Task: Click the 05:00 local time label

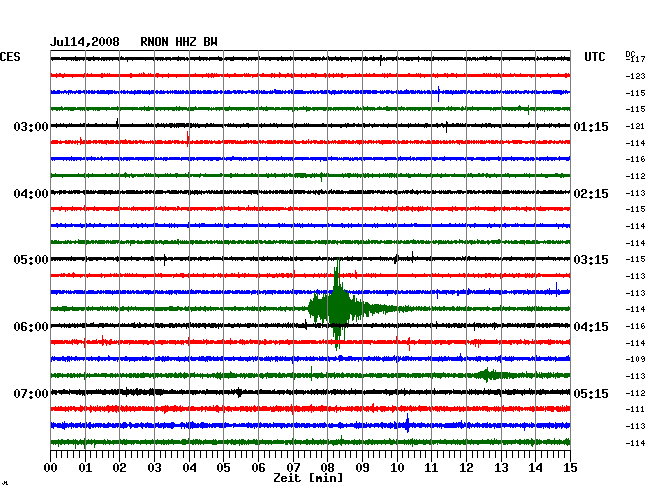Action: 31,260
